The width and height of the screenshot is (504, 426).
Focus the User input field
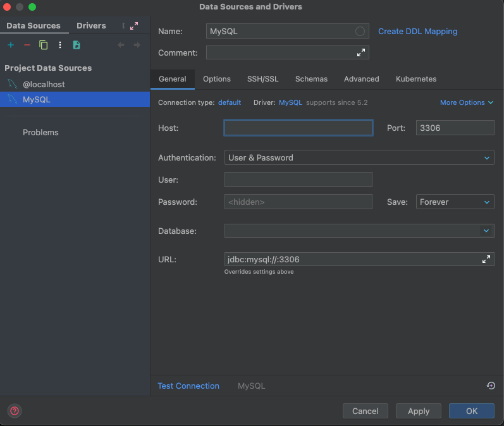pyautogui.click(x=298, y=180)
